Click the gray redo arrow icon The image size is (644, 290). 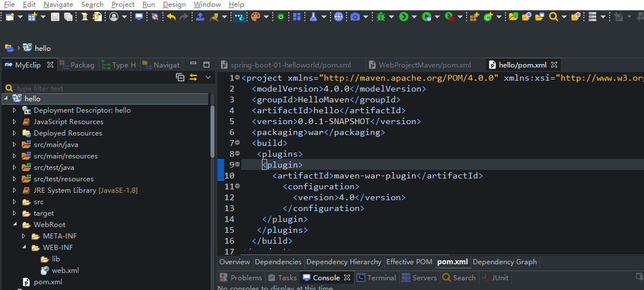pos(184,17)
